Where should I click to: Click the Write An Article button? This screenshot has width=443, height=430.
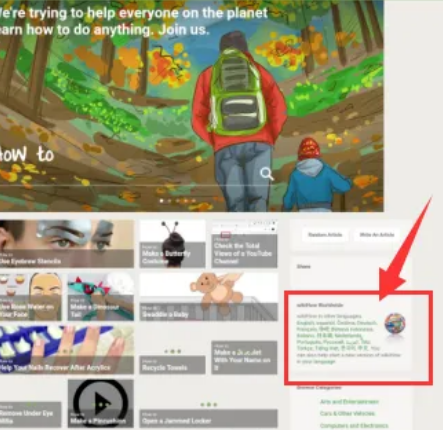tap(377, 235)
